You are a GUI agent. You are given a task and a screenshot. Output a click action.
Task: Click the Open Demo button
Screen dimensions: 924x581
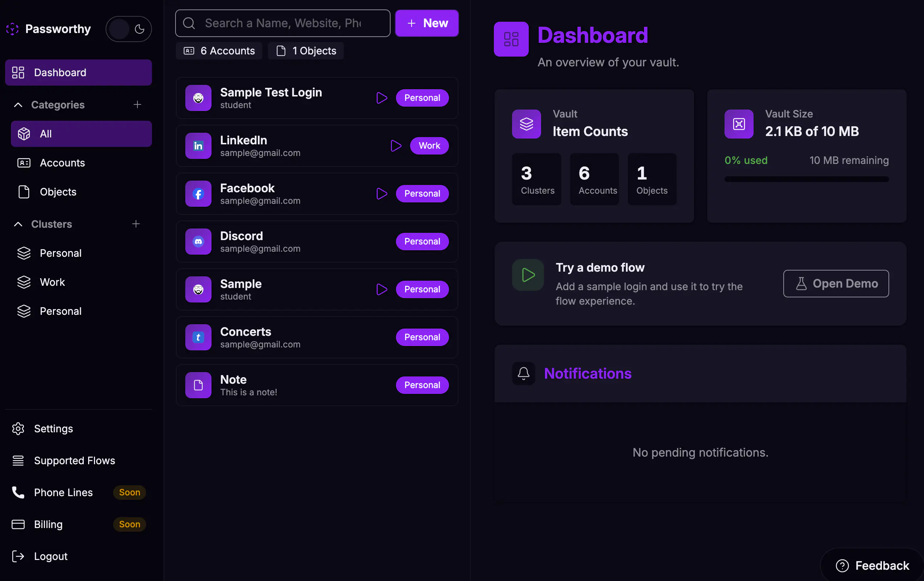pos(836,284)
